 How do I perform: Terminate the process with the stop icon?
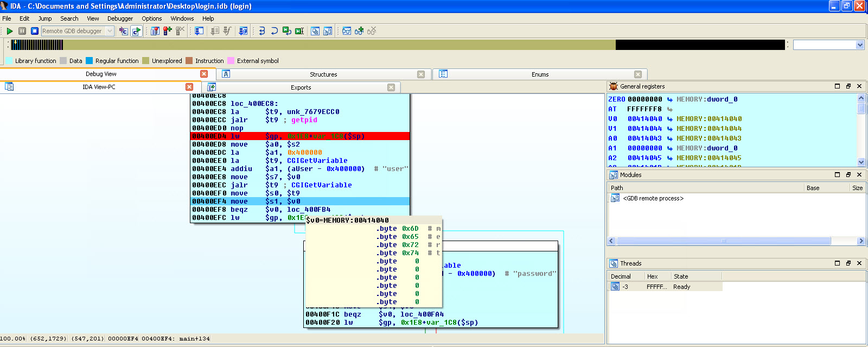(x=35, y=31)
